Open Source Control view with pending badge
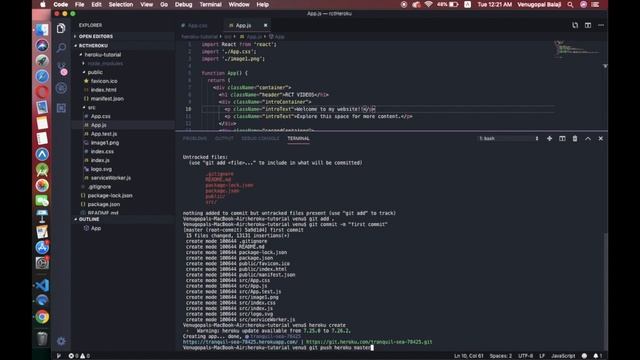 click(62, 68)
